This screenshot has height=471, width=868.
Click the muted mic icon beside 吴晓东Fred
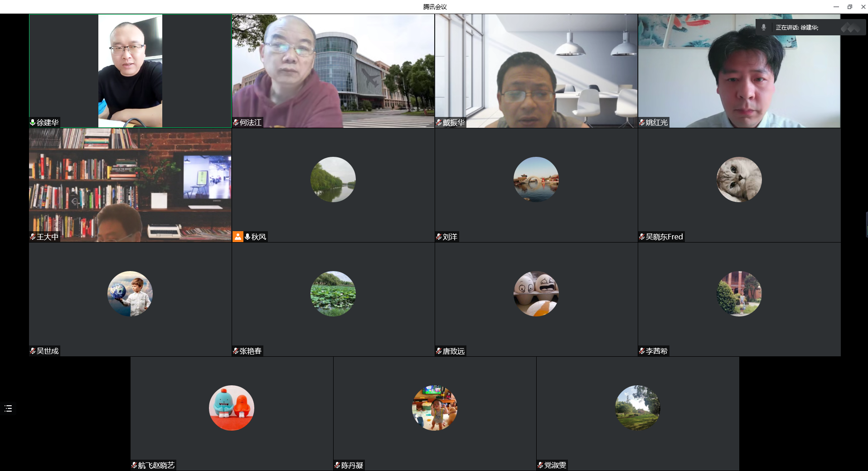[642, 237]
